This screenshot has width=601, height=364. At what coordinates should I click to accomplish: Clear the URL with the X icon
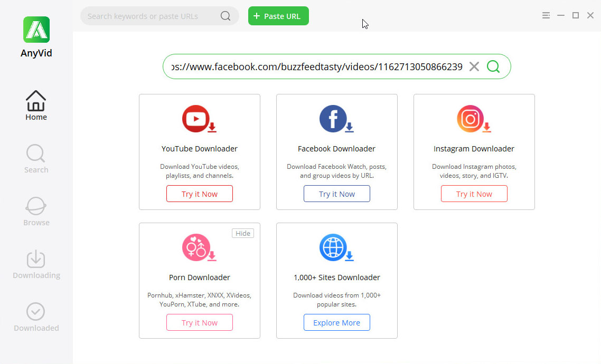(474, 66)
